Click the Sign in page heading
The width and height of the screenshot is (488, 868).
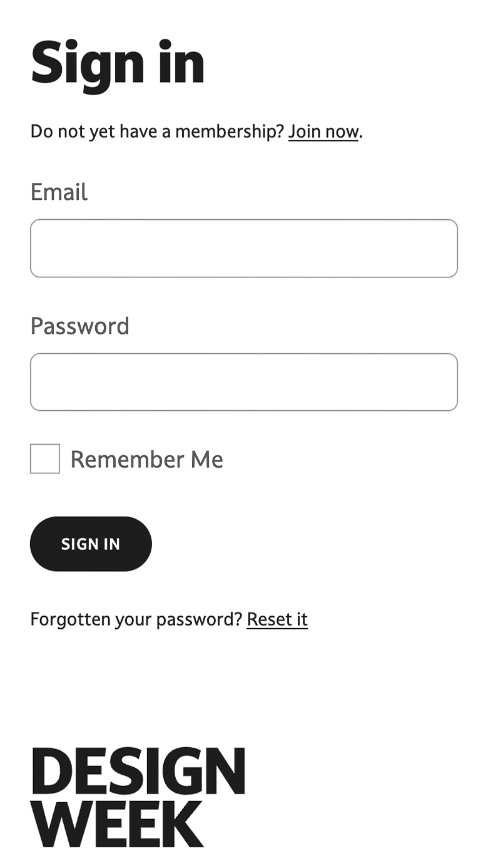pyautogui.click(x=118, y=63)
